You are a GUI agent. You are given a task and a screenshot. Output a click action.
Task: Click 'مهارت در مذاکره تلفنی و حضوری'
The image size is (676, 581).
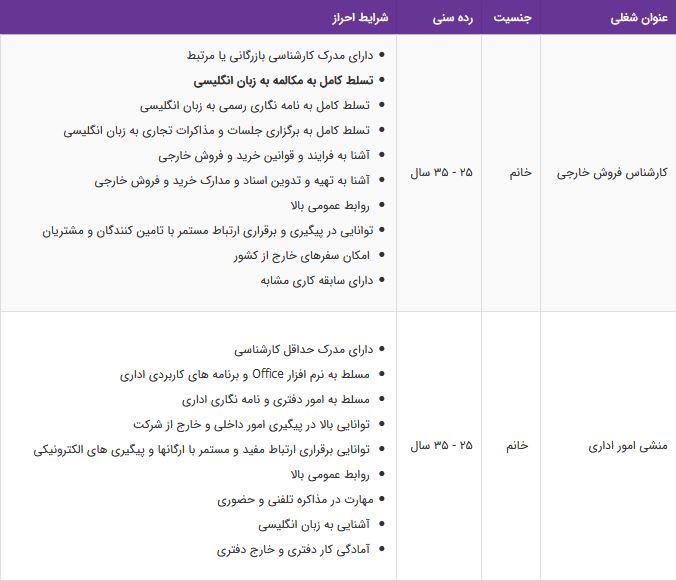(x=295, y=500)
